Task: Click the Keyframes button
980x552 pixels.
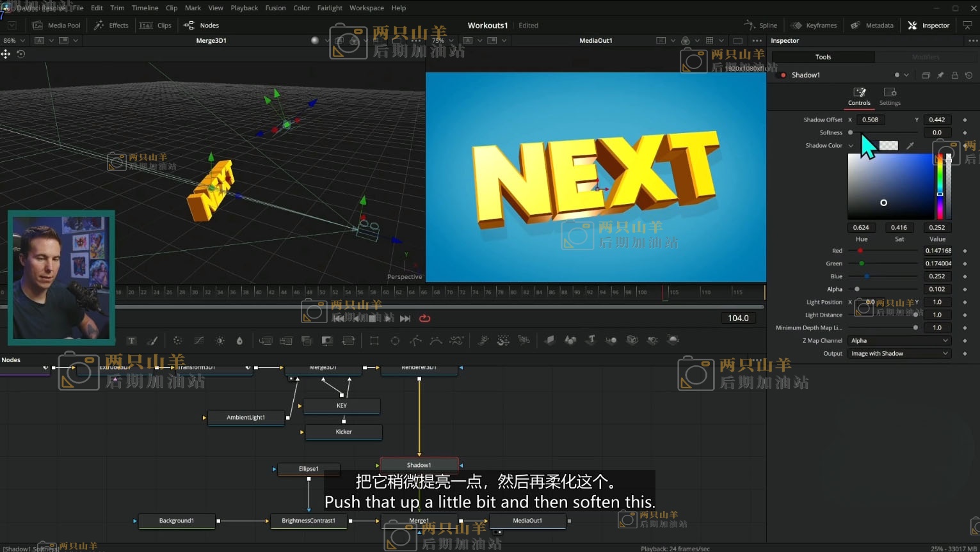Action: coord(814,26)
